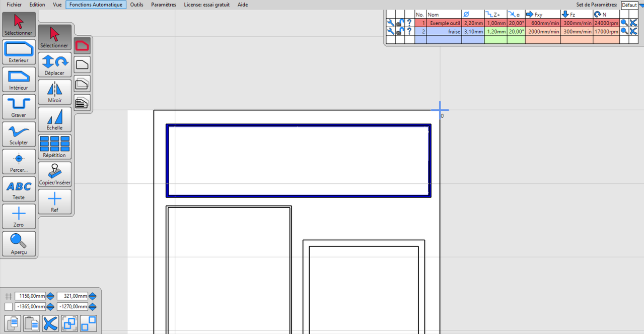The width and height of the screenshot is (644, 334).
Task: Click the 24000rpm speed cell
Action: pyautogui.click(x=606, y=23)
